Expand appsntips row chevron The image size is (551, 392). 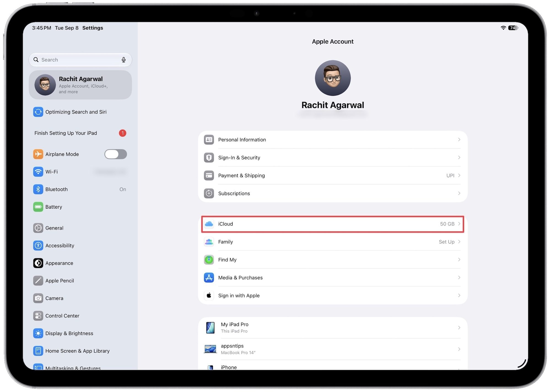coord(459,349)
